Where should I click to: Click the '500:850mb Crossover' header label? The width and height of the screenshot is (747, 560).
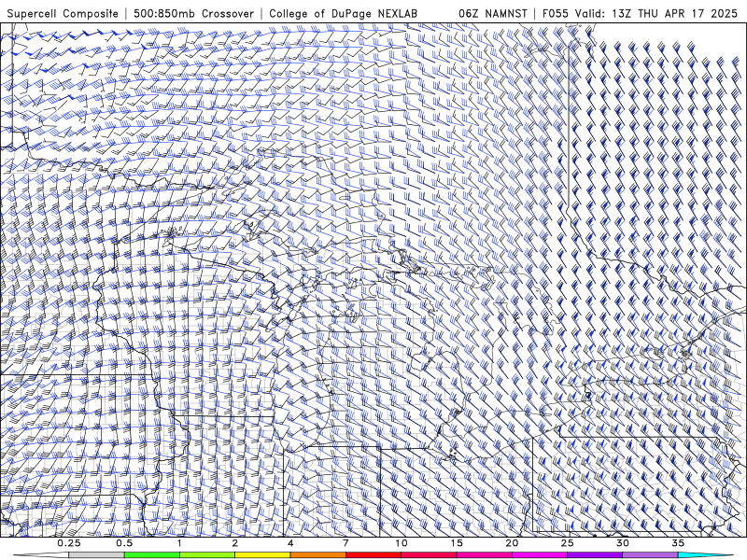(193, 13)
